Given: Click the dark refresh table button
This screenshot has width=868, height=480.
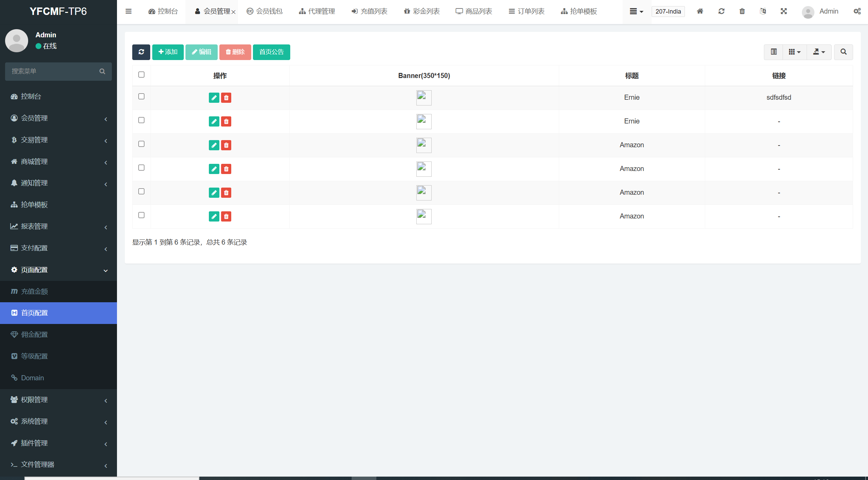Looking at the screenshot, I should [x=141, y=52].
